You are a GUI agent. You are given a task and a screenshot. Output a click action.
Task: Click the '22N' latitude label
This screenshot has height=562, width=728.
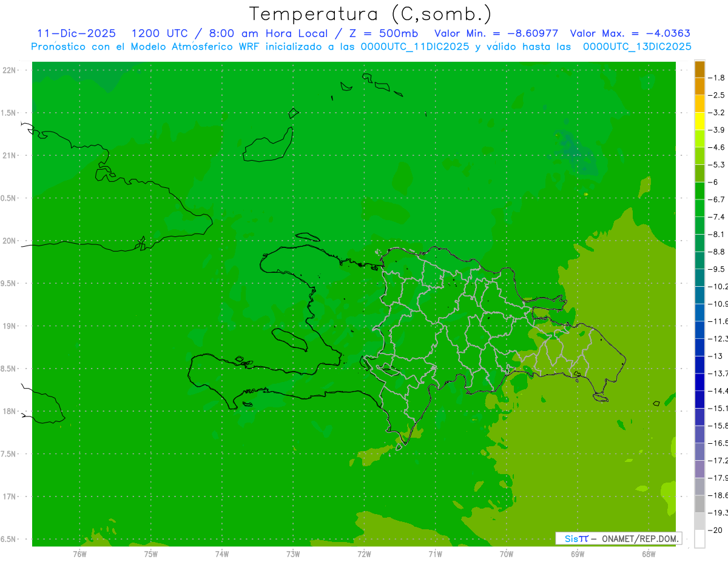9,70
